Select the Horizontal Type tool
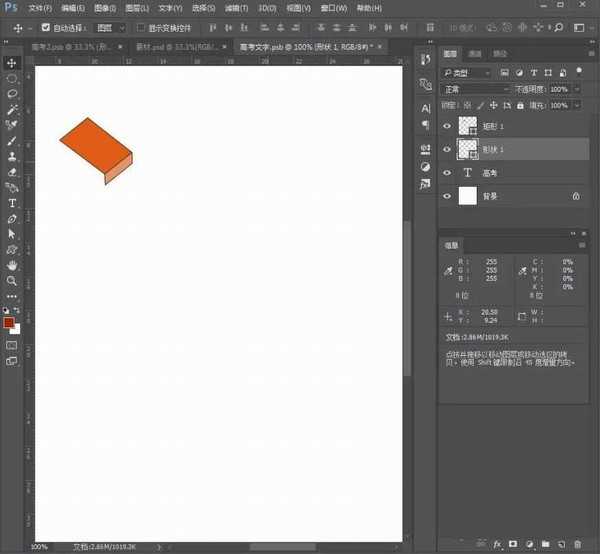600x554 pixels. tap(12, 203)
